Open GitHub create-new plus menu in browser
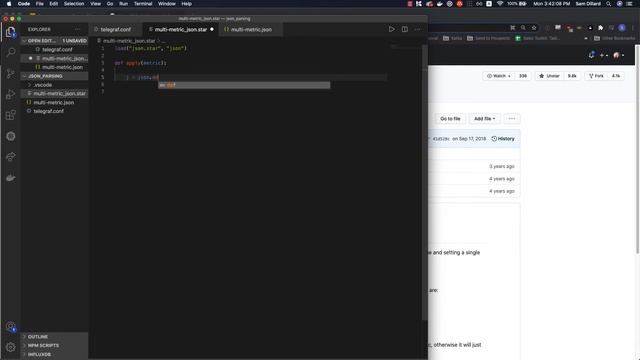This screenshot has width=640, height=360. [x=604, y=55]
